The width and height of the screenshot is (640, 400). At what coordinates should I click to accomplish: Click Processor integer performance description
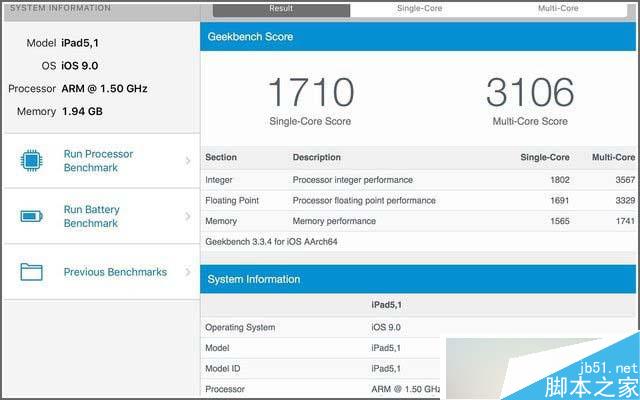(x=353, y=180)
